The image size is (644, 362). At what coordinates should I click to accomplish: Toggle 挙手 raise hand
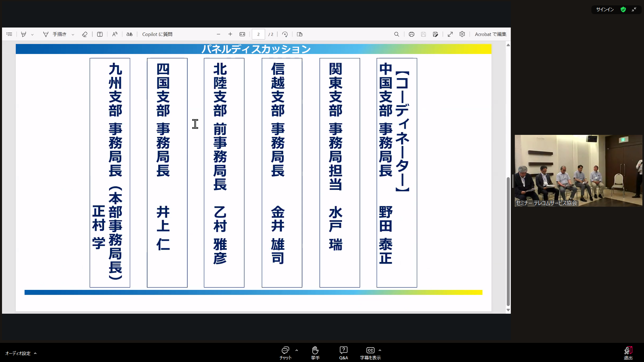(x=315, y=353)
